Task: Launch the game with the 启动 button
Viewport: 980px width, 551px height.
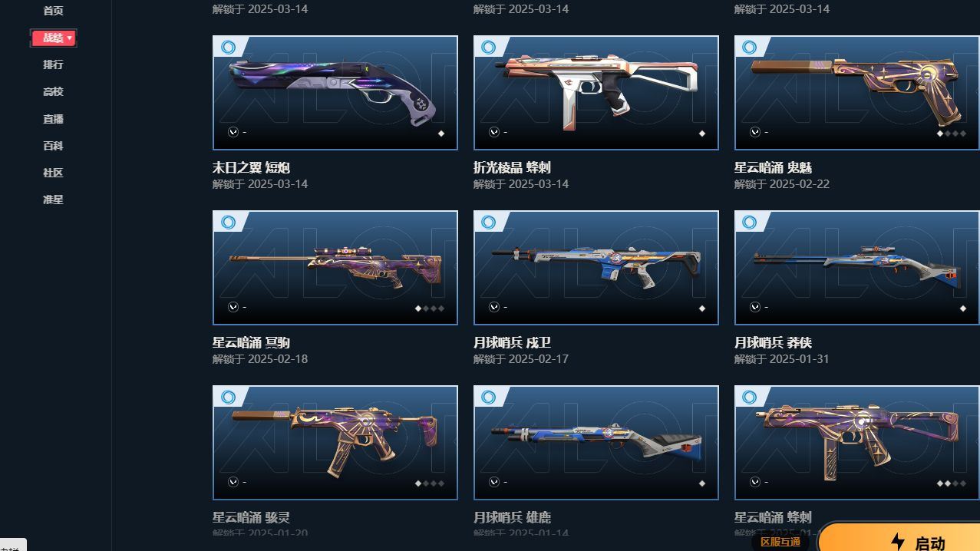Action: pos(899,539)
